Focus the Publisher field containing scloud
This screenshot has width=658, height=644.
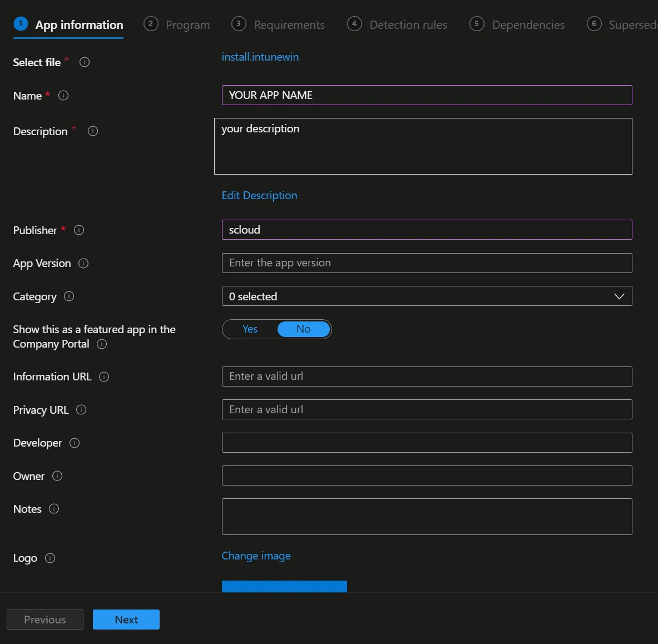pyautogui.click(x=427, y=230)
